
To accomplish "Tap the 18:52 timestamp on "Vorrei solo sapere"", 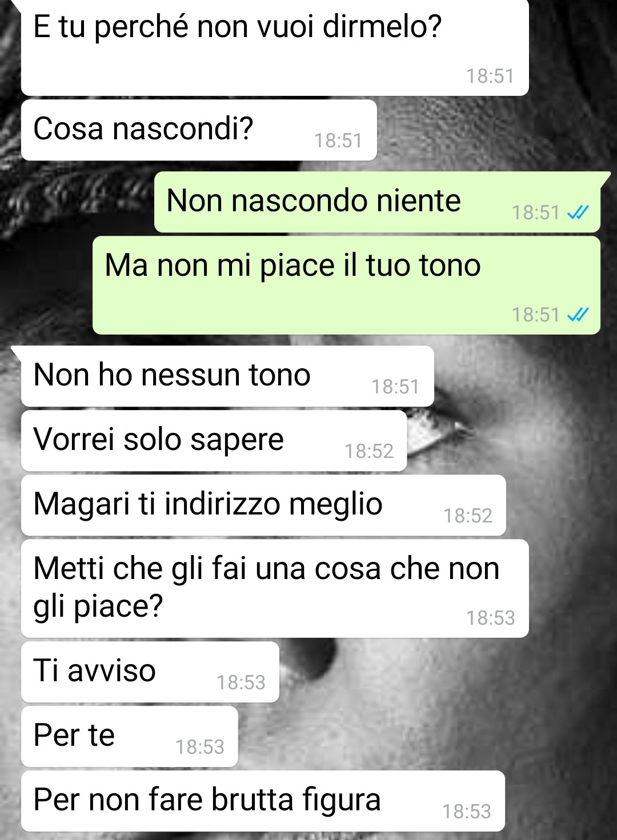I will click(x=369, y=452).
